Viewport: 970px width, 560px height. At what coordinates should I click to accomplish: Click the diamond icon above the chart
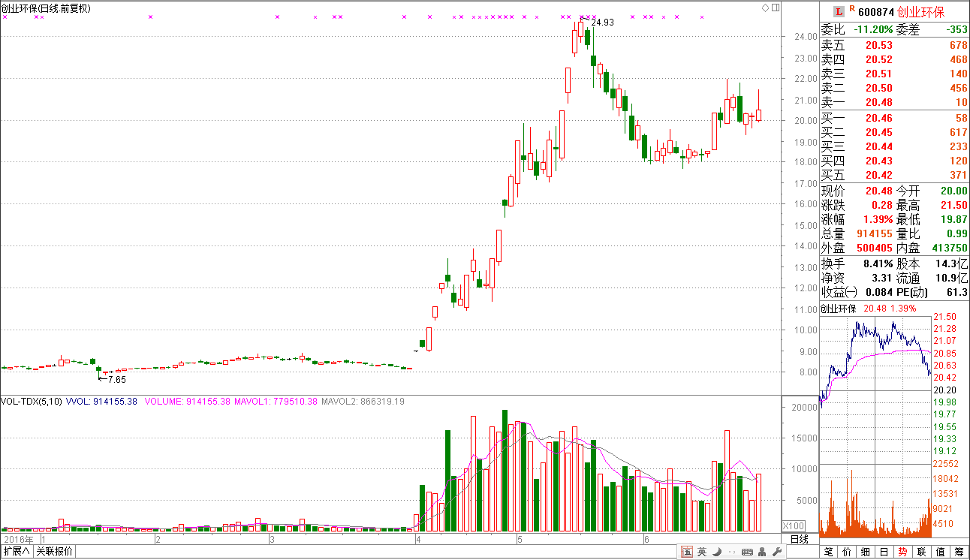point(765,8)
